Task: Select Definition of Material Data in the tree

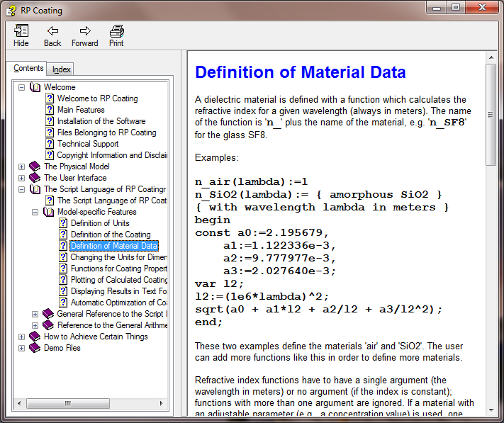Action: click(114, 246)
